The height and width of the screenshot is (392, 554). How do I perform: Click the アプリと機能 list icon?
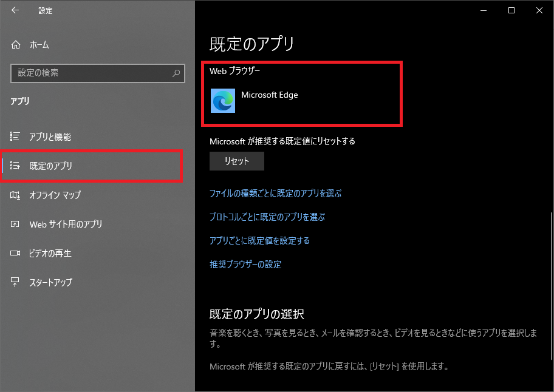click(15, 136)
